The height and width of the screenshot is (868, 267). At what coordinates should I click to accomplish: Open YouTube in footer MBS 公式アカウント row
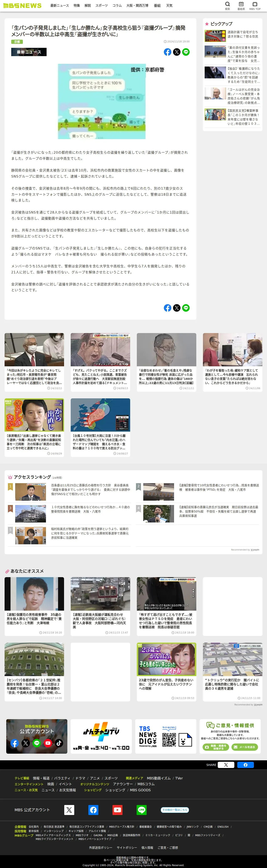click(117, 810)
